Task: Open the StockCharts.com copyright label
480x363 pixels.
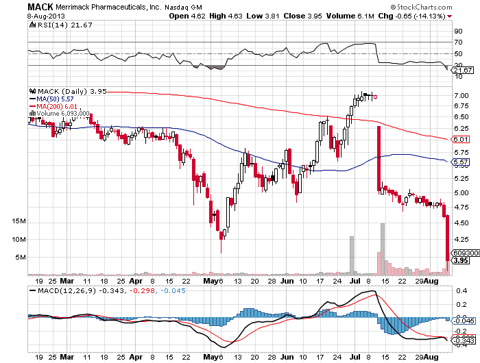Action: click(x=421, y=7)
